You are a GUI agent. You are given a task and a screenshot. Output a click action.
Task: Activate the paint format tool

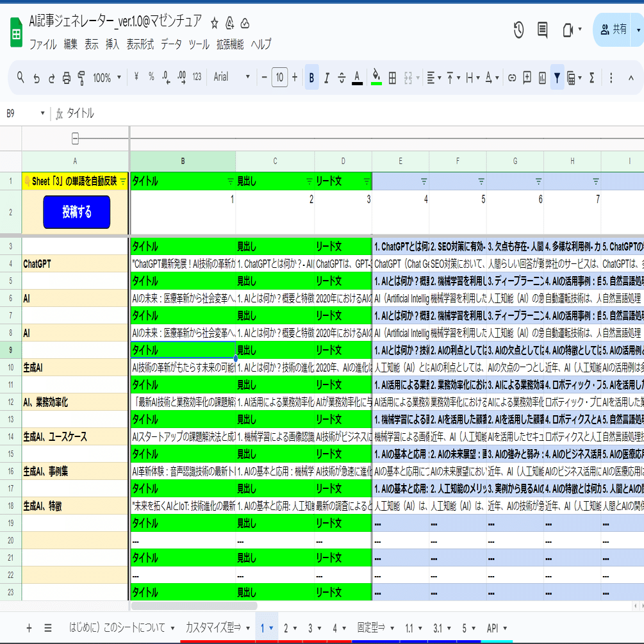click(81, 78)
